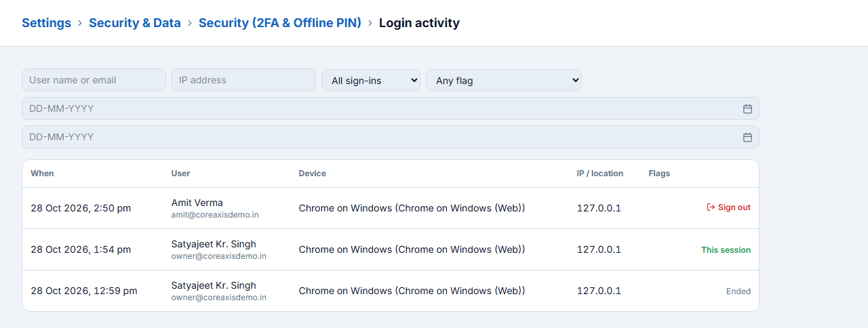Open calendar picker in second date field
The width and height of the screenshot is (868, 328).
[747, 137]
